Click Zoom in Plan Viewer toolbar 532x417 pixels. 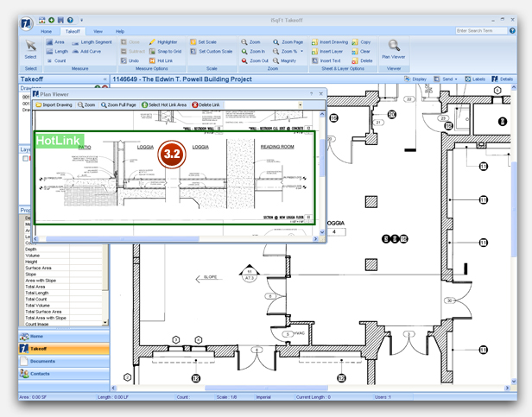[86, 104]
